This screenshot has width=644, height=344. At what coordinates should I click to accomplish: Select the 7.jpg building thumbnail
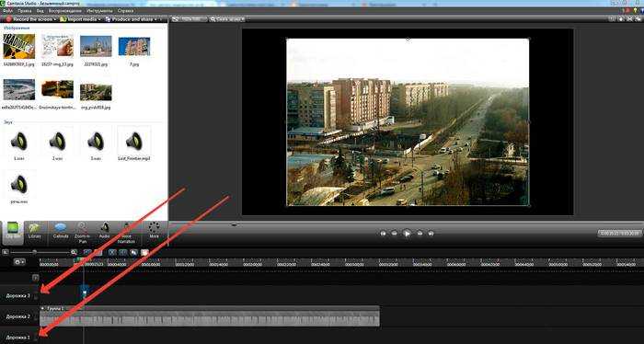(x=134, y=46)
